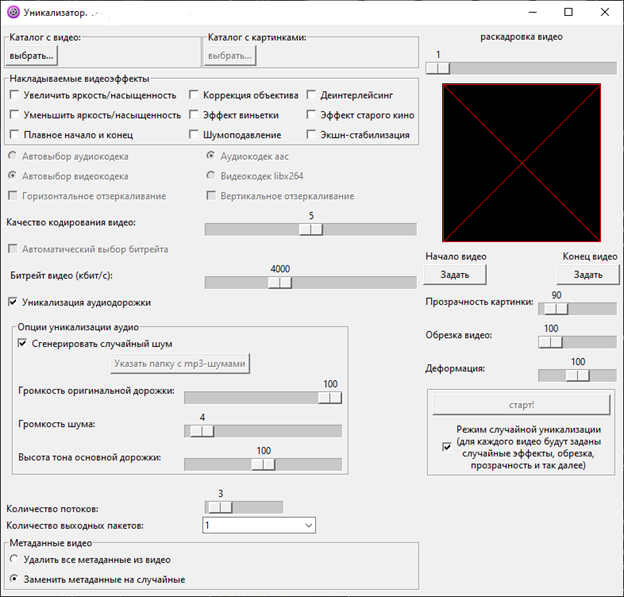Click the Громкость шума slider handle
Viewport: 624px width, 597px height.
point(202,431)
